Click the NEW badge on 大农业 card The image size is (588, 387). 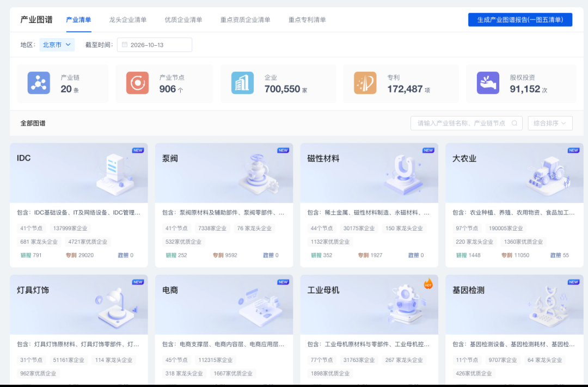tap(573, 150)
